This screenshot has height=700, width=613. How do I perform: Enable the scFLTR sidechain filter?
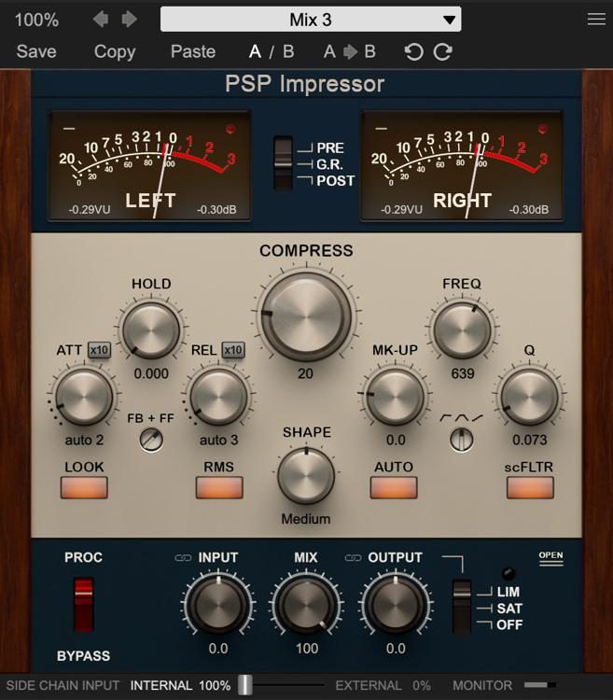[x=530, y=487]
